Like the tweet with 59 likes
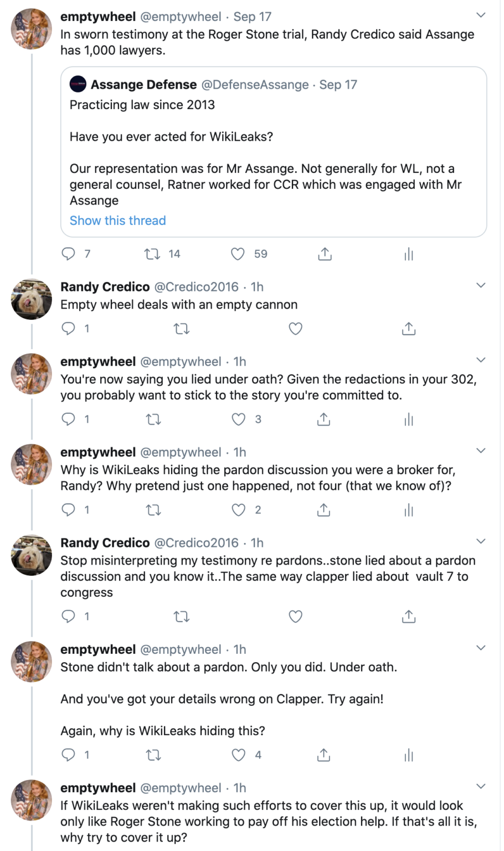Screen dimensions: 504x851 tap(238, 254)
